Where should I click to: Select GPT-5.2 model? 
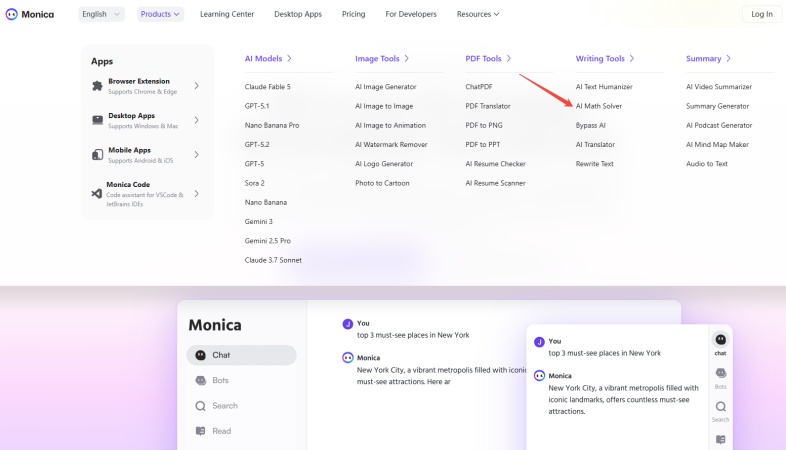257,144
